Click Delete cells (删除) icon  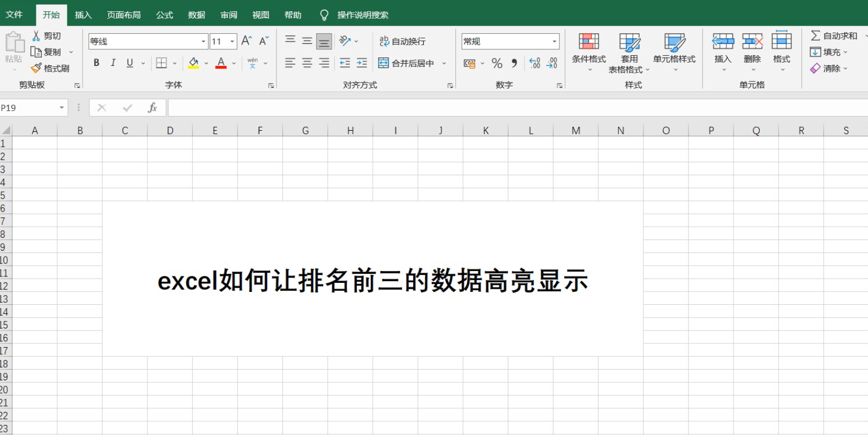tap(752, 41)
